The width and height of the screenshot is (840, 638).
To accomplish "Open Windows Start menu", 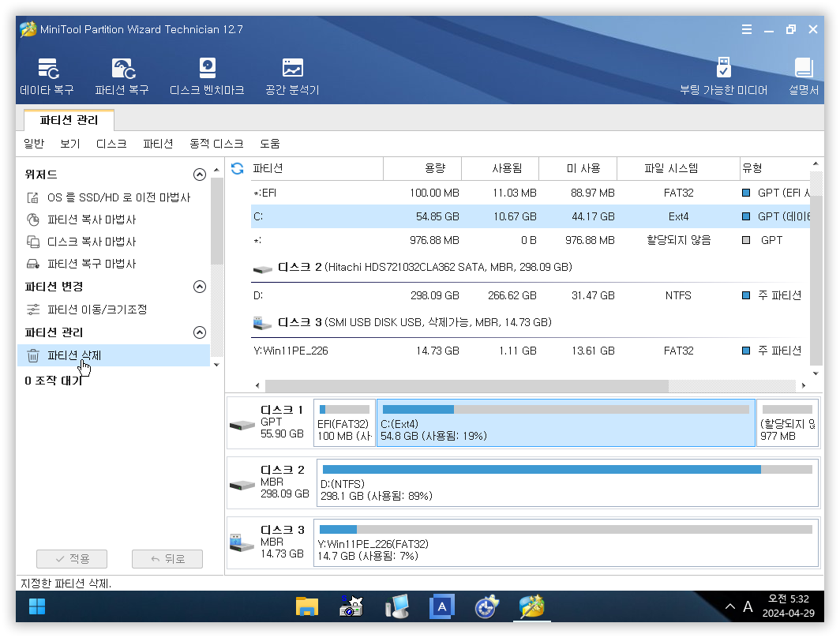I will [37, 607].
